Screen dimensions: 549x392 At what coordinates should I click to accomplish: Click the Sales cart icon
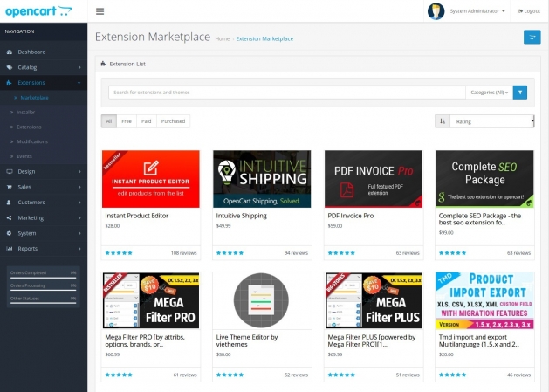pyautogui.click(x=10, y=187)
